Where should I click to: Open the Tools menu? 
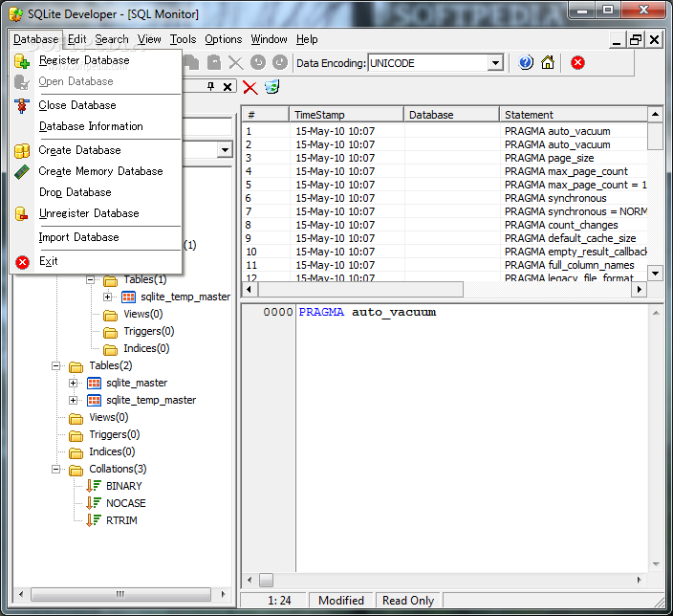point(183,39)
